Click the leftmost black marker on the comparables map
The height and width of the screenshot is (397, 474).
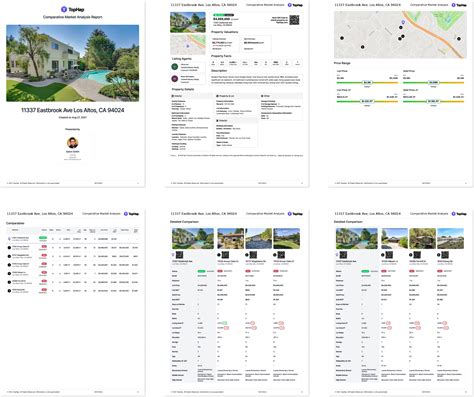point(342,38)
